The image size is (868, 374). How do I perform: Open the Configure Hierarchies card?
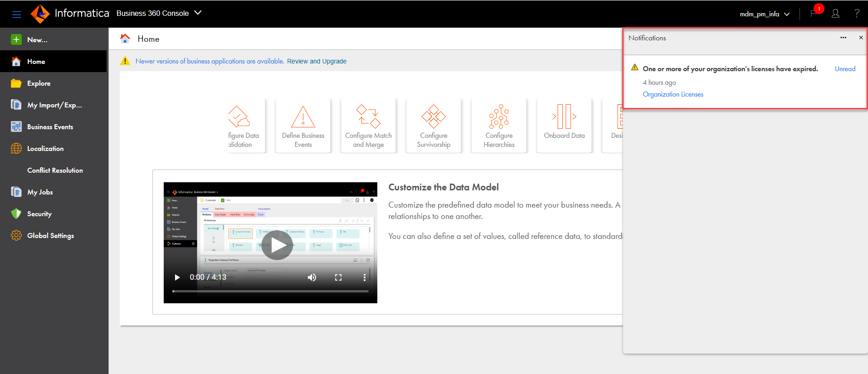coord(499,126)
